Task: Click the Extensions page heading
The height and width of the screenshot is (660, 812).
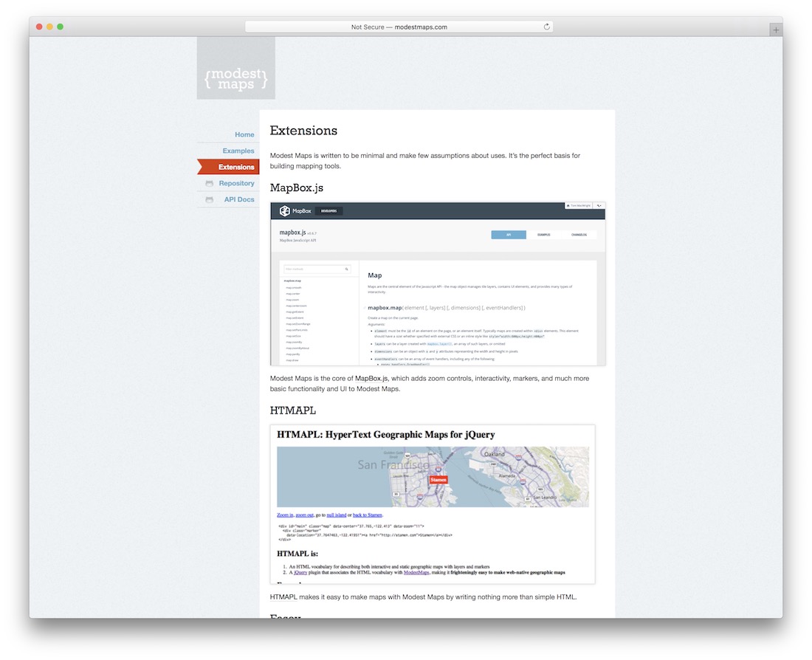Action: (303, 131)
